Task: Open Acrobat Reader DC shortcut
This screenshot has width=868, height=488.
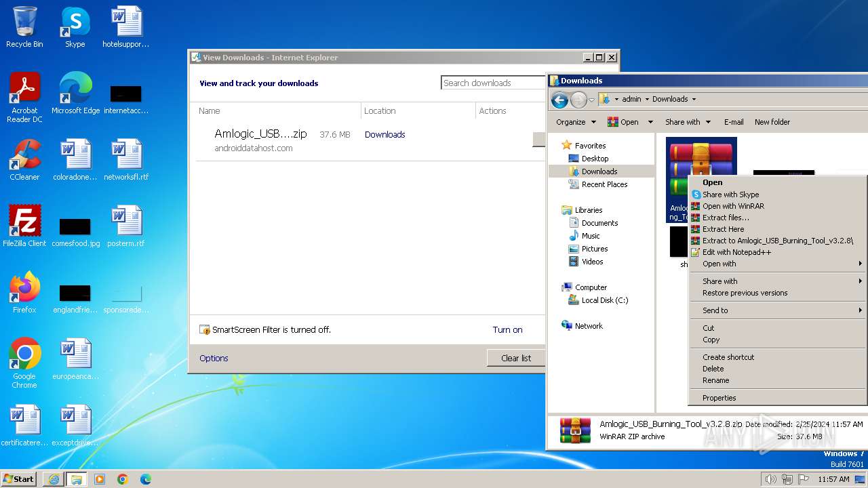Action: point(24,98)
